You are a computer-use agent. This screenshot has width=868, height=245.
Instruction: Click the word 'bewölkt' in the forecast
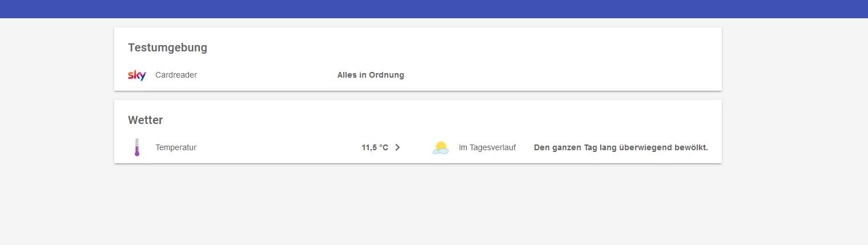coord(691,147)
